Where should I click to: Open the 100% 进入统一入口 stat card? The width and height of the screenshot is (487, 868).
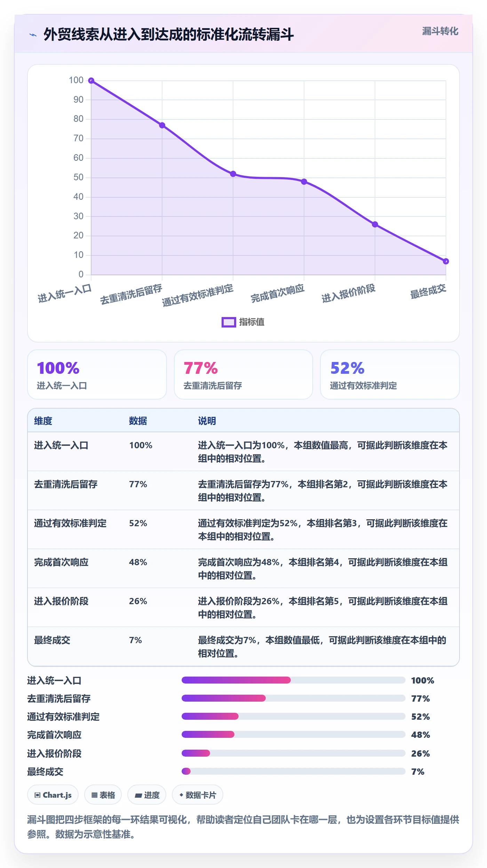pos(97,374)
